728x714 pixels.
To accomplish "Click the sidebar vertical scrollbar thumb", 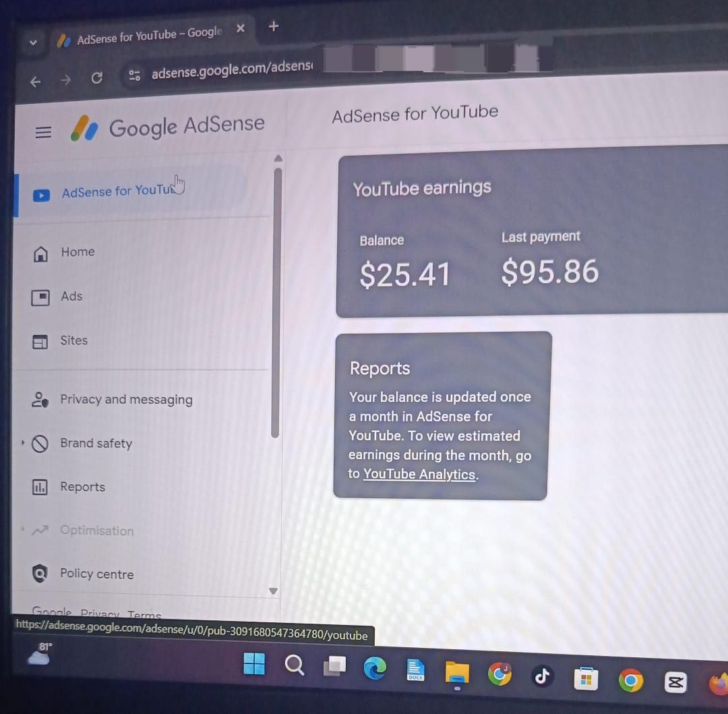I will click(277, 303).
